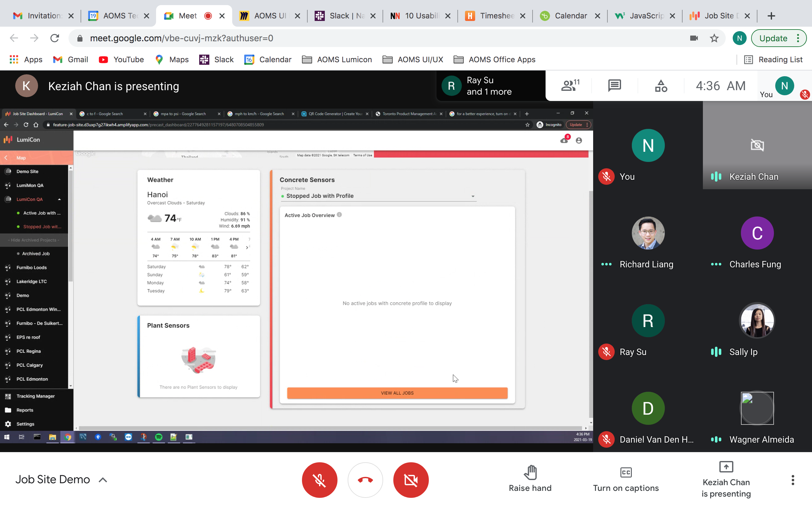Image resolution: width=812 pixels, height=508 pixels.
Task: Unmute microphone in the bottom bar
Action: [319, 480]
